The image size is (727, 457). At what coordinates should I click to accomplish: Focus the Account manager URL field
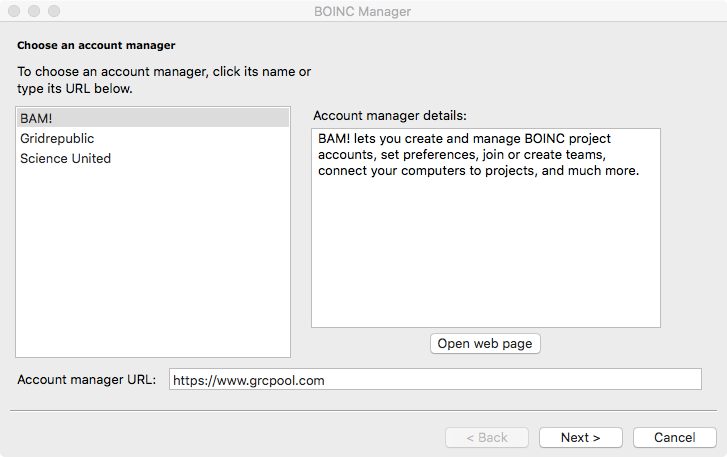coord(435,380)
